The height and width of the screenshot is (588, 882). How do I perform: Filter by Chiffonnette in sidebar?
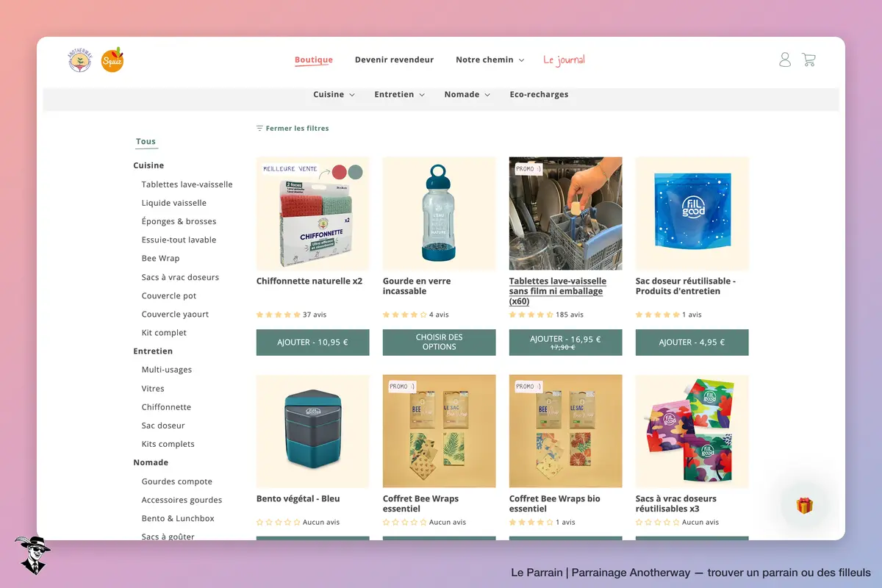click(x=166, y=406)
